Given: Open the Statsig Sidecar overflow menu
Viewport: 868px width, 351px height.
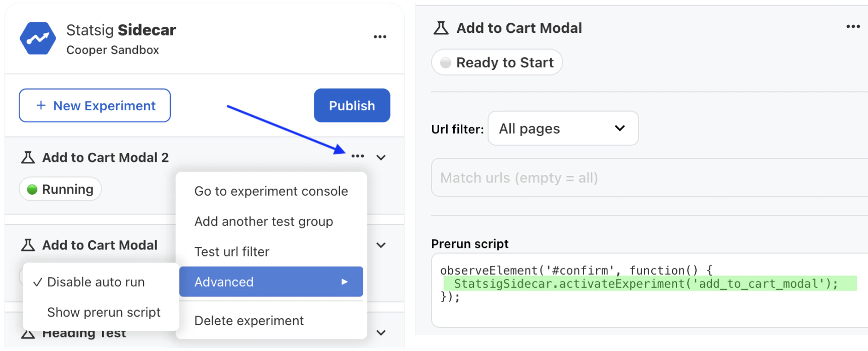Looking at the screenshot, I should [380, 36].
